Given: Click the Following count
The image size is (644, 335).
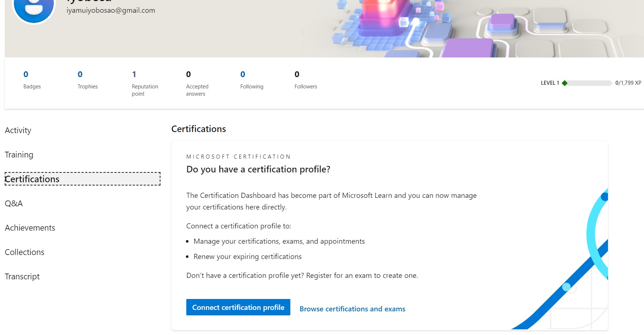Looking at the screenshot, I should click(243, 74).
